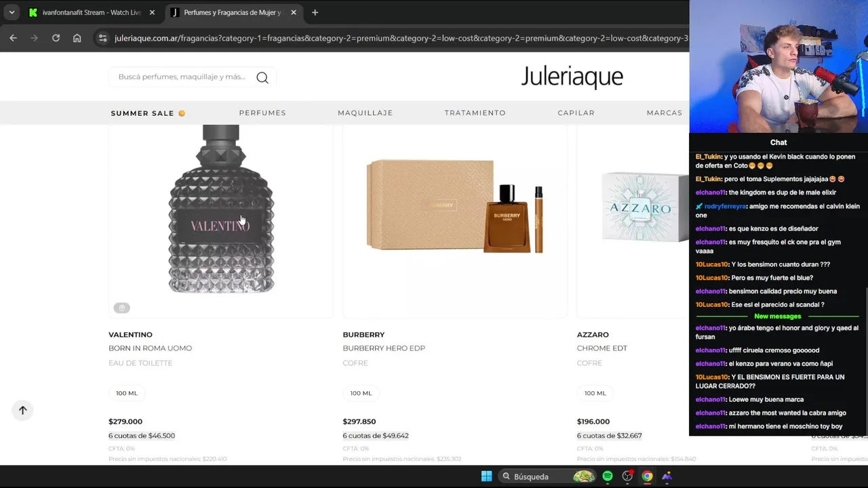Click the COFRE label under Burberry
This screenshot has height=488, width=868.
coord(355,363)
